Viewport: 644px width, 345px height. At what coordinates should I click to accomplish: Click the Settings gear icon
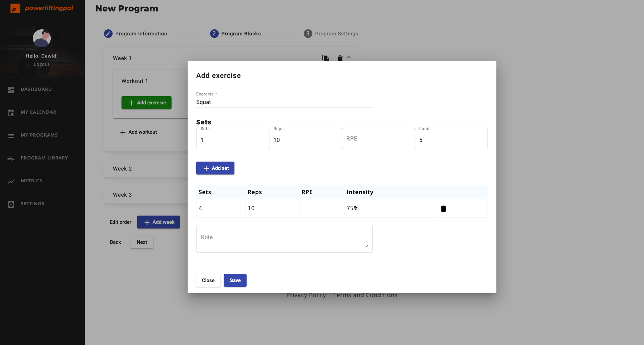tap(11, 204)
